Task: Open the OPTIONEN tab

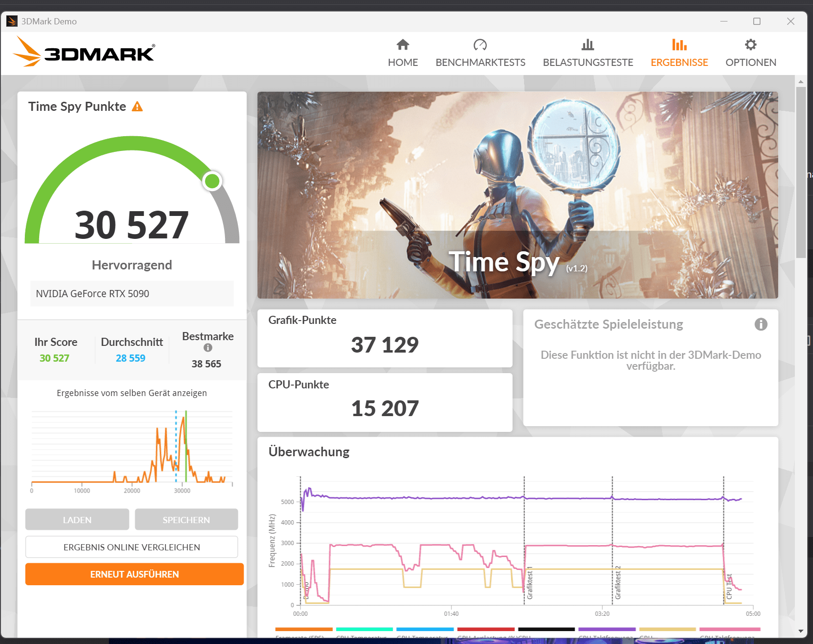Action: [x=750, y=53]
